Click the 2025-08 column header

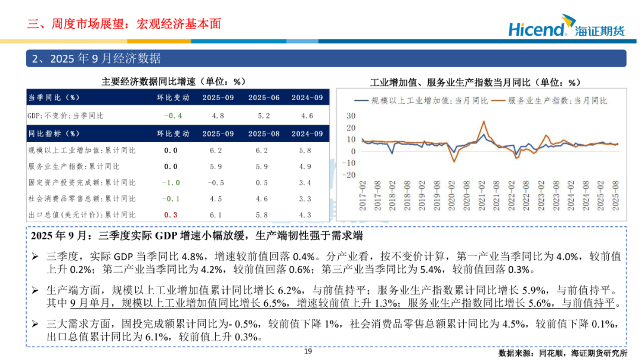264,133
